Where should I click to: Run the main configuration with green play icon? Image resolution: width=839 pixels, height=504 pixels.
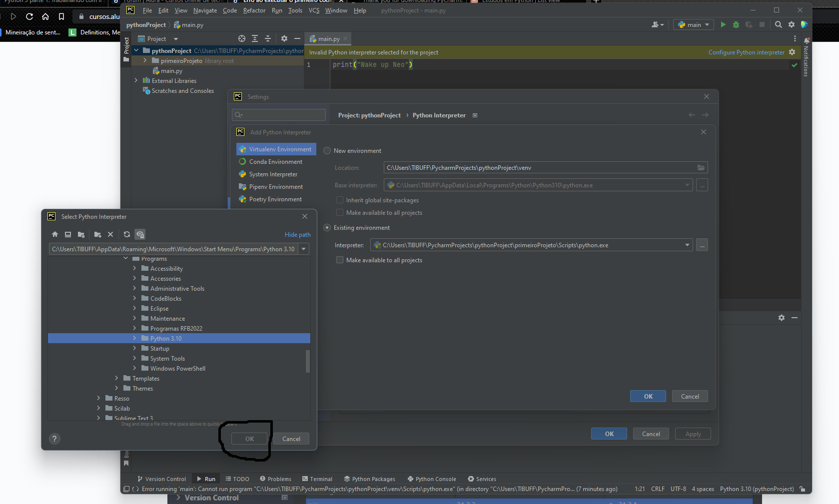723,24
